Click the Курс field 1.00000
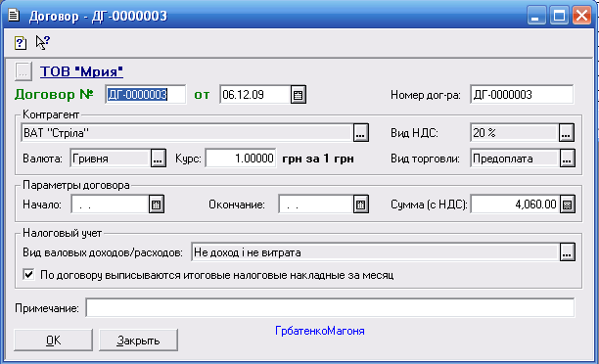Viewport: 599px width, 364px height. click(x=241, y=159)
